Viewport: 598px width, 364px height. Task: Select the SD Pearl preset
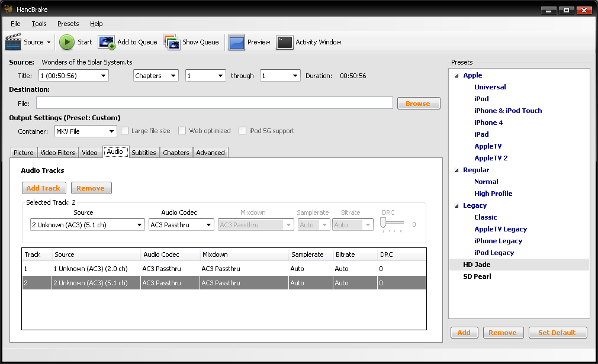pyautogui.click(x=477, y=276)
